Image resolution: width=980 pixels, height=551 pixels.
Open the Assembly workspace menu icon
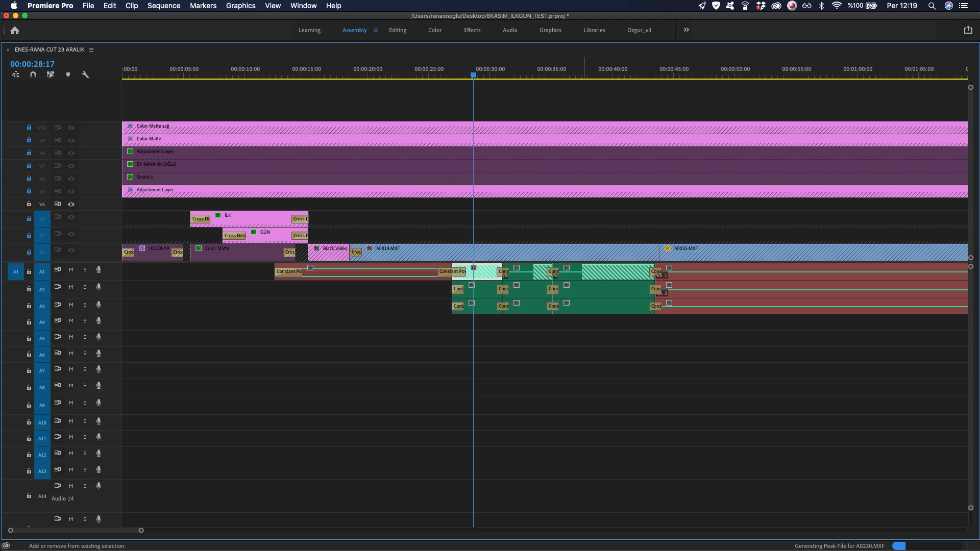pyautogui.click(x=376, y=31)
